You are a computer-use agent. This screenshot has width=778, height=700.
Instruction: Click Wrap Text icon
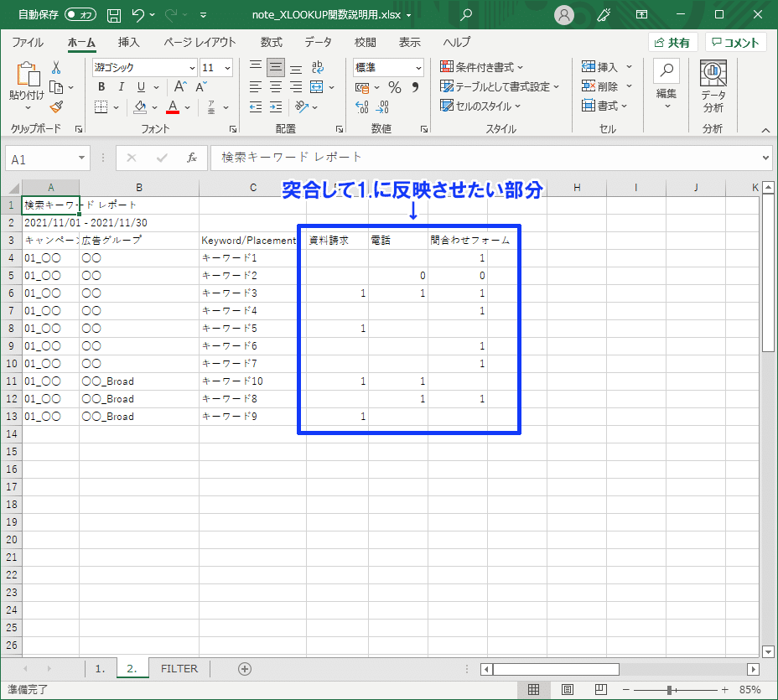click(317, 67)
